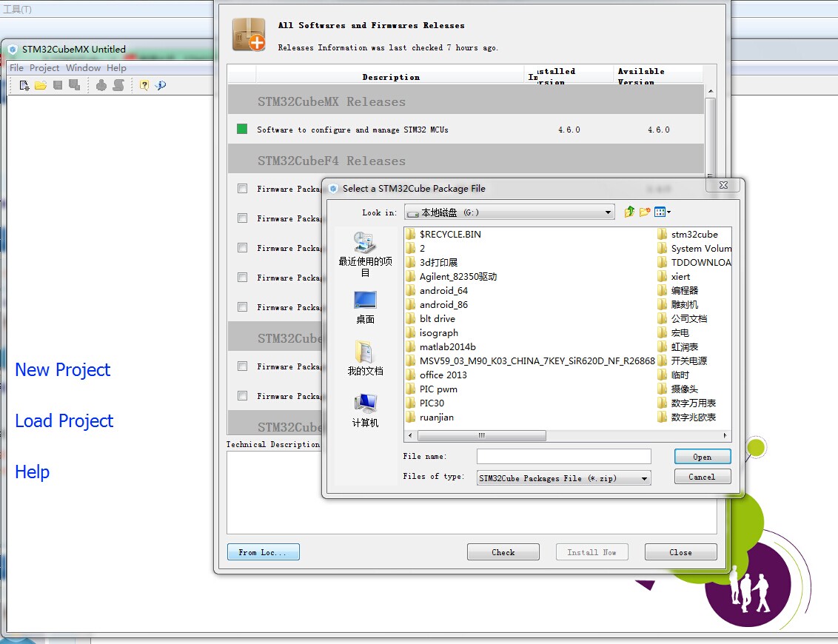Click the Load Project link
This screenshot has width=838, height=644.
coord(64,420)
